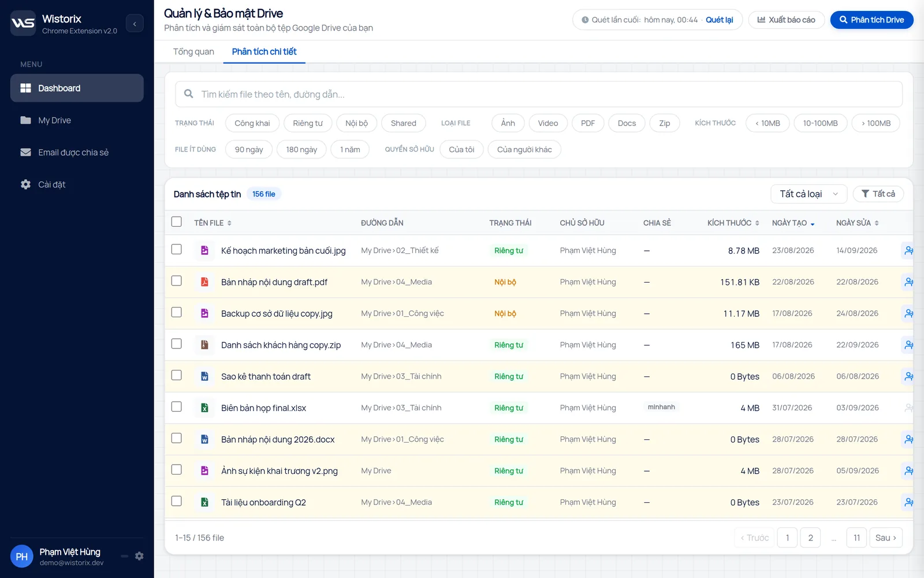Click share icon for Sao kê thanh toán draft

(908, 376)
